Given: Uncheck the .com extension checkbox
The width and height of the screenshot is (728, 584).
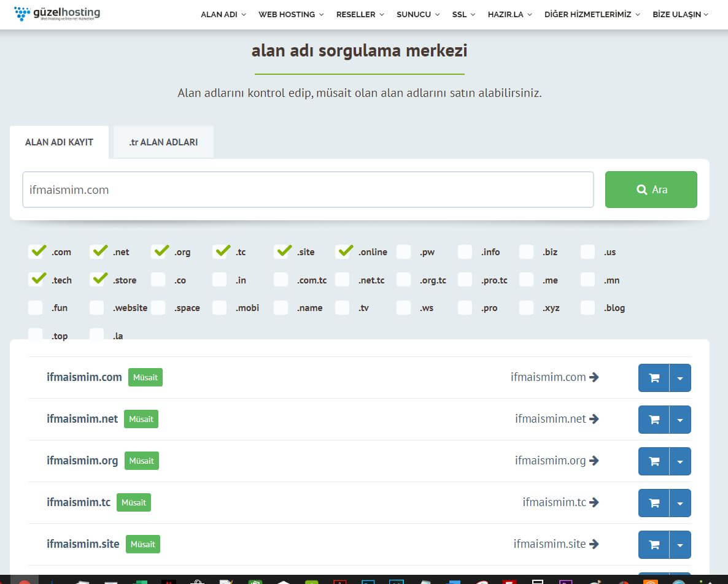Looking at the screenshot, I should 37,252.
